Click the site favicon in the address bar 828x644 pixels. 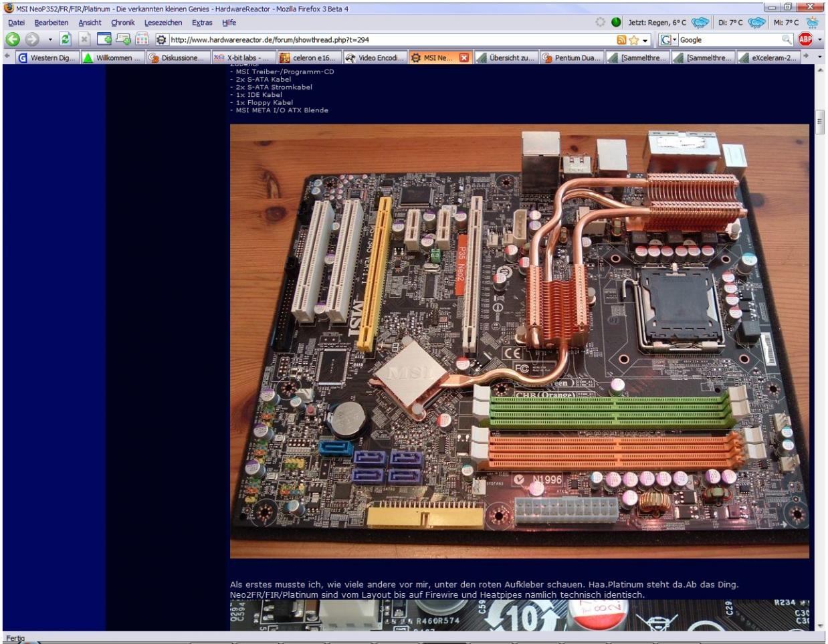click(163, 40)
